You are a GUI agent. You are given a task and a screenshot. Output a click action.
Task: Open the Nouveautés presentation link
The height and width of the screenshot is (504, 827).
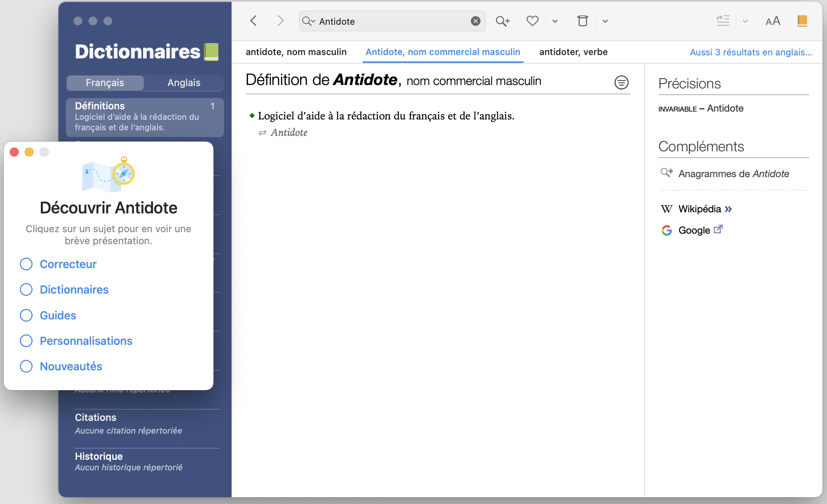pos(71,366)
